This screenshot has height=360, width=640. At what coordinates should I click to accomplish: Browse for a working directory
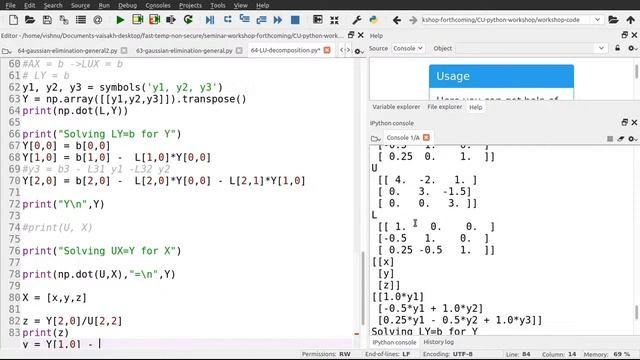613,20
